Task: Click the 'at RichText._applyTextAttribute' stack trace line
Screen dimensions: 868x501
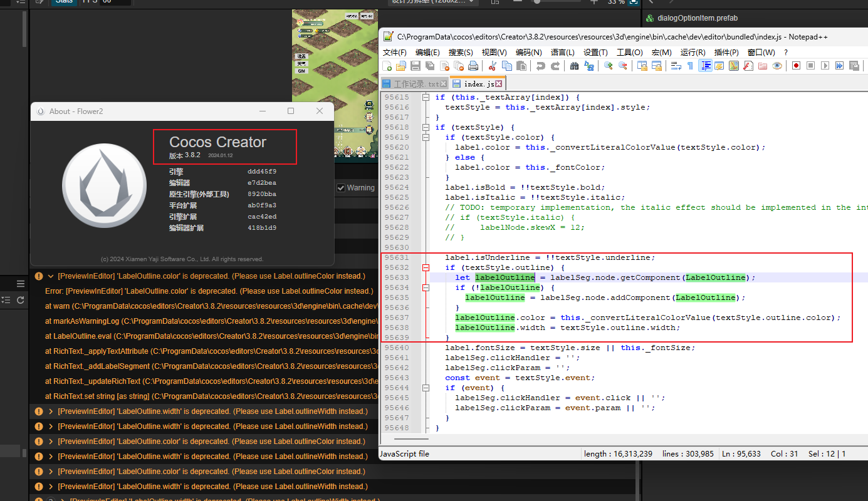Action: [x=211, y=351]
